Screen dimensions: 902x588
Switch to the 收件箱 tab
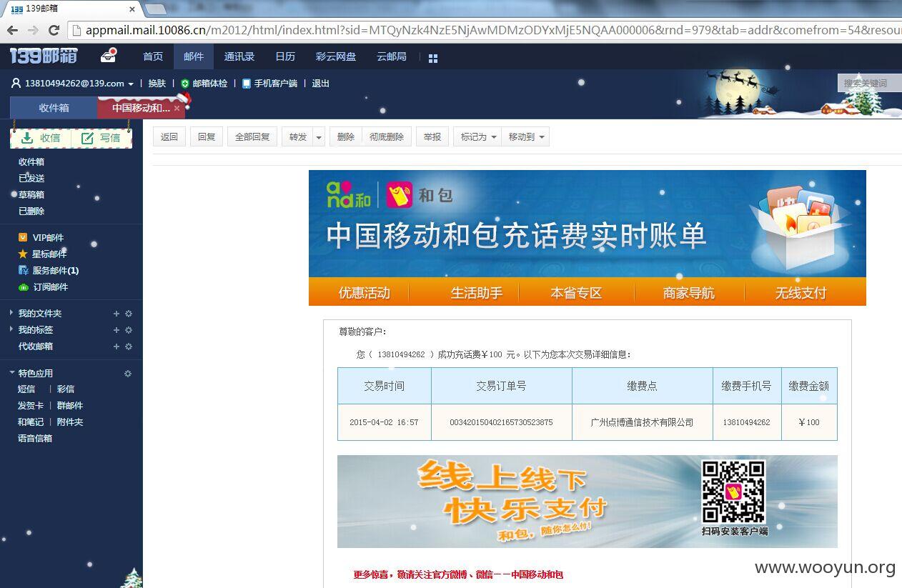coord(54,108)
